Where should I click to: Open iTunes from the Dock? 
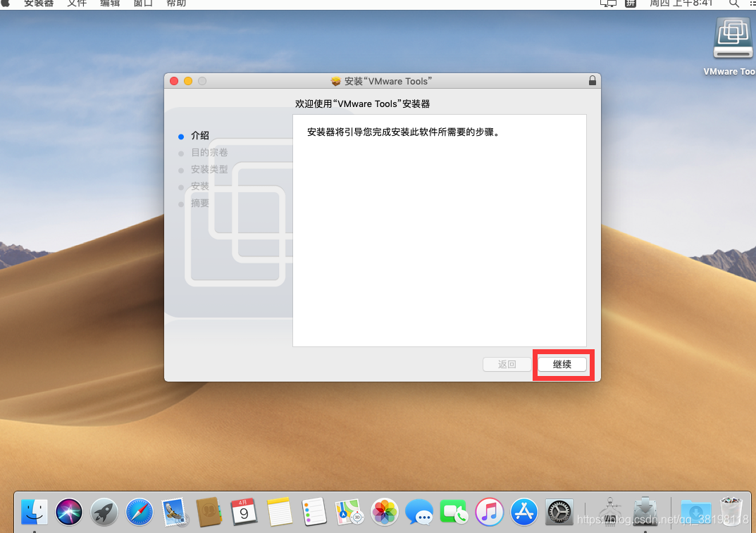point(490,511)
